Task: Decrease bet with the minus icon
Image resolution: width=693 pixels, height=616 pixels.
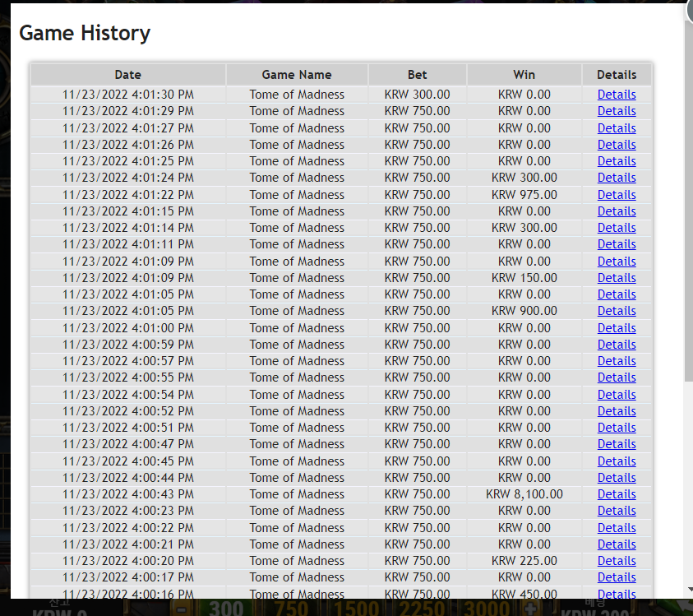Action: [181, 609]
